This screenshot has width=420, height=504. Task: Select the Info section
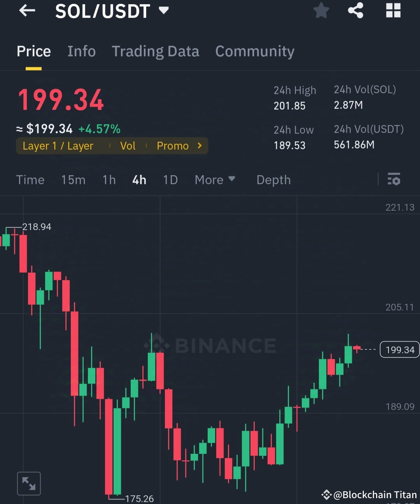[82, 51]
